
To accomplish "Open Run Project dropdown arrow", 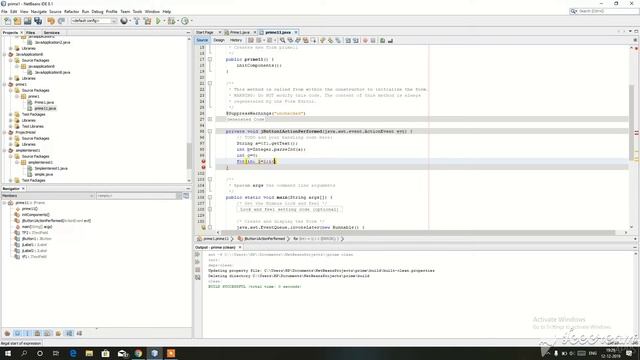I will [164, 21].
